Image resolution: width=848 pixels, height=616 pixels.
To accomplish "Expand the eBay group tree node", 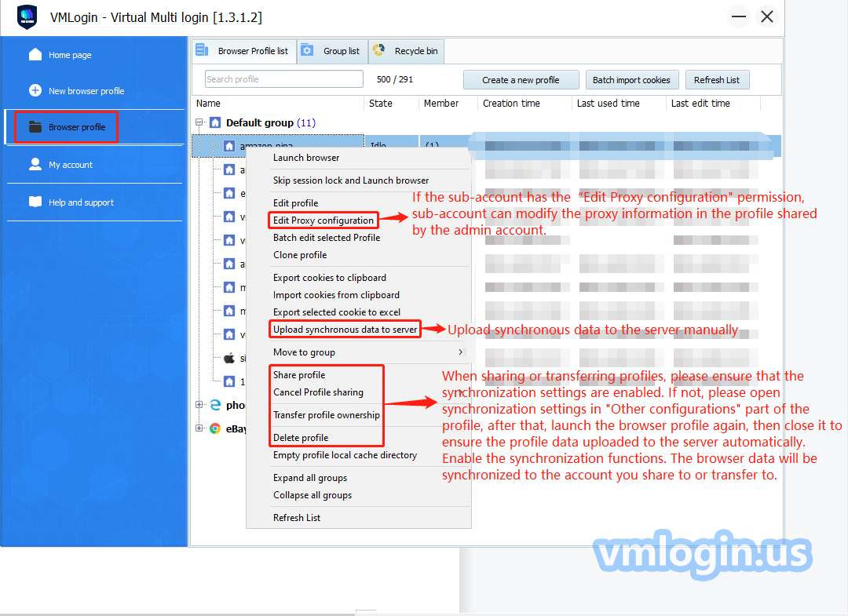I will click(x=200, y=428).
